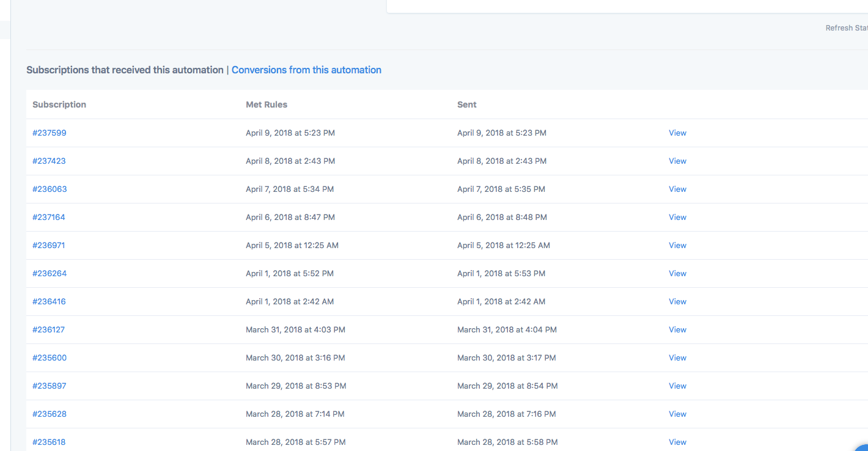Select Subscriptions that received this automation tab
This screenshot has height=451, width=868.
coord(125,70)
